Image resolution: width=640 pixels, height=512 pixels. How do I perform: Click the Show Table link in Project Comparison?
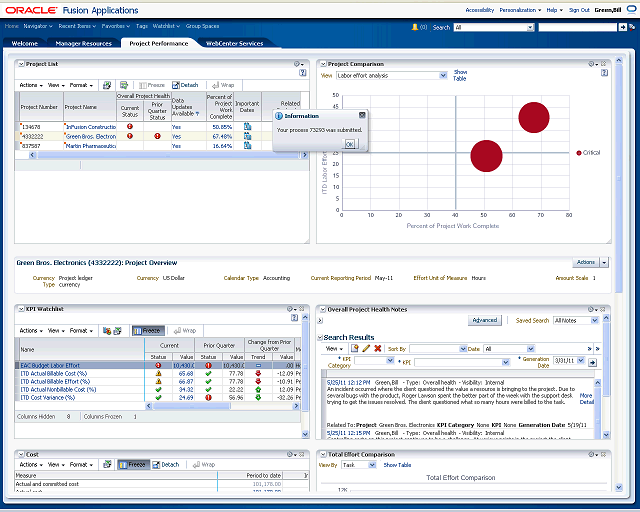(460, 75)
